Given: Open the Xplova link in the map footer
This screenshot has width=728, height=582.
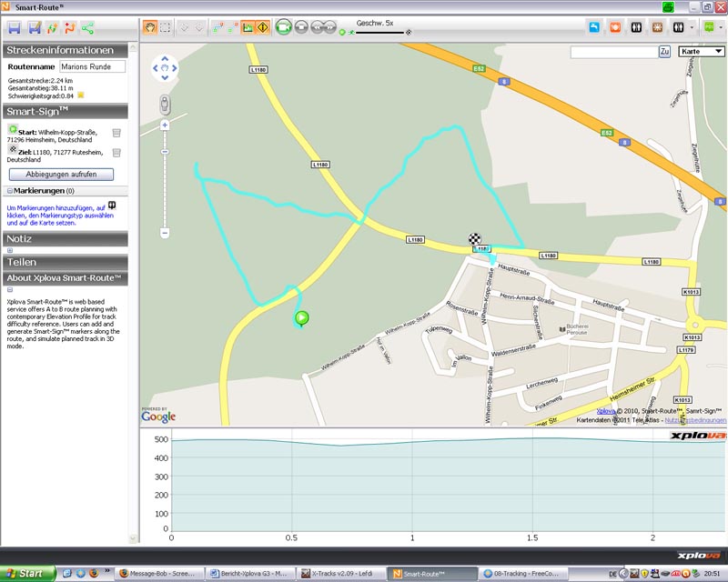Looking at the screenshot, I should pos(605,411).
